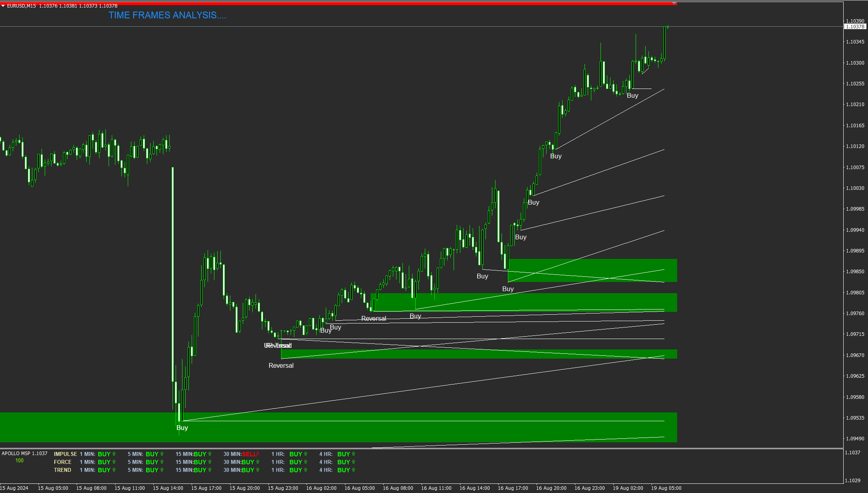Select the current price label 1.10378

point(855,27)
